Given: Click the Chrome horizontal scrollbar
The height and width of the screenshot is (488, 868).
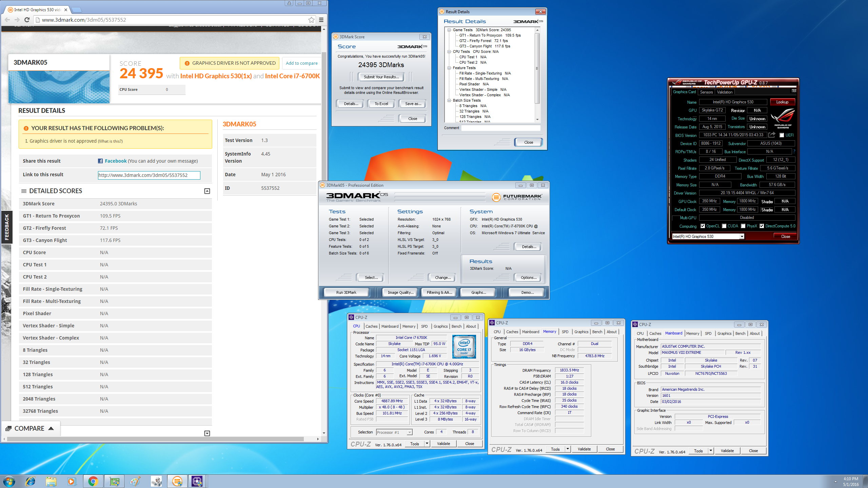Looking at the screenshot, I should pyautogui.click(x=155, y=439).
